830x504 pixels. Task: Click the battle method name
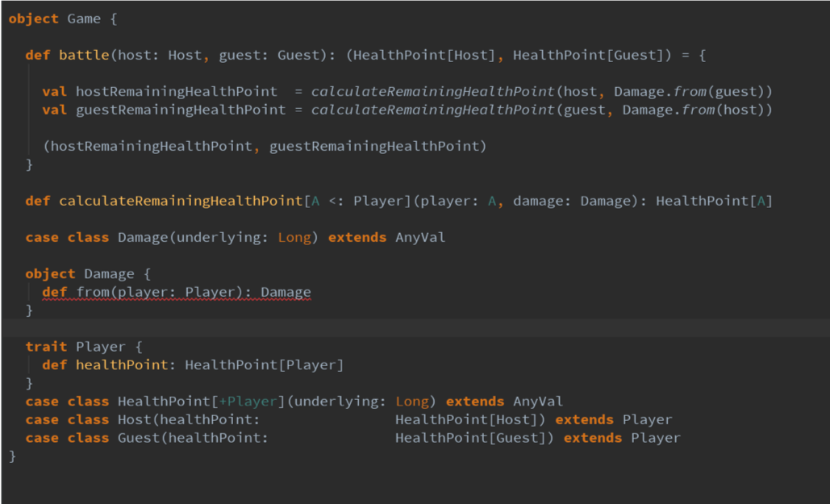pos(84,55)
